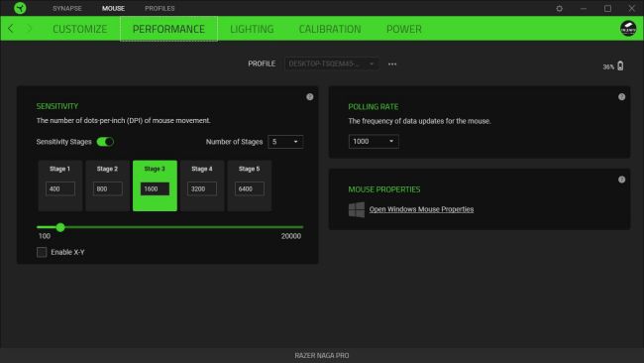This screenshot has height=363, width=644.
Task: Click the DPI slider handle
Action: click(60, 227)
